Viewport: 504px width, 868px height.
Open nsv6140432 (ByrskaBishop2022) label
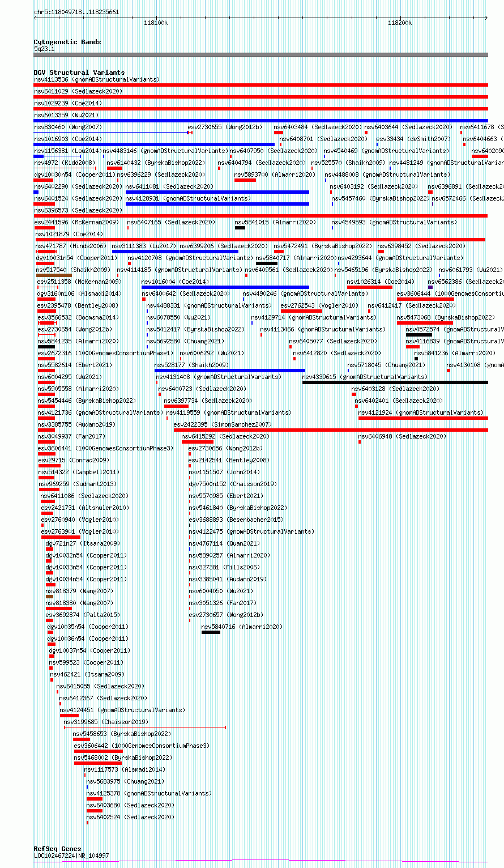pyautogui.click(x=156, y=163)
